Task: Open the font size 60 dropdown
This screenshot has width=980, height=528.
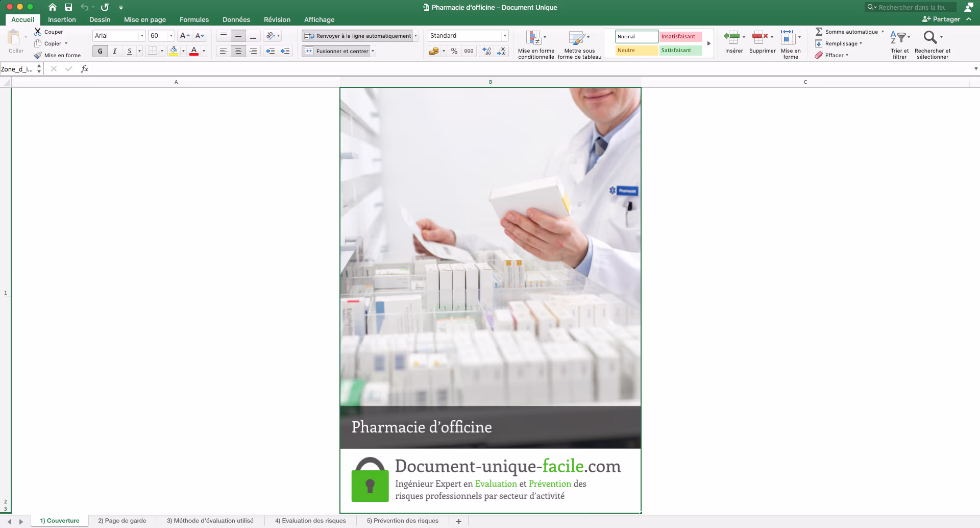Action: click(171, 36)
